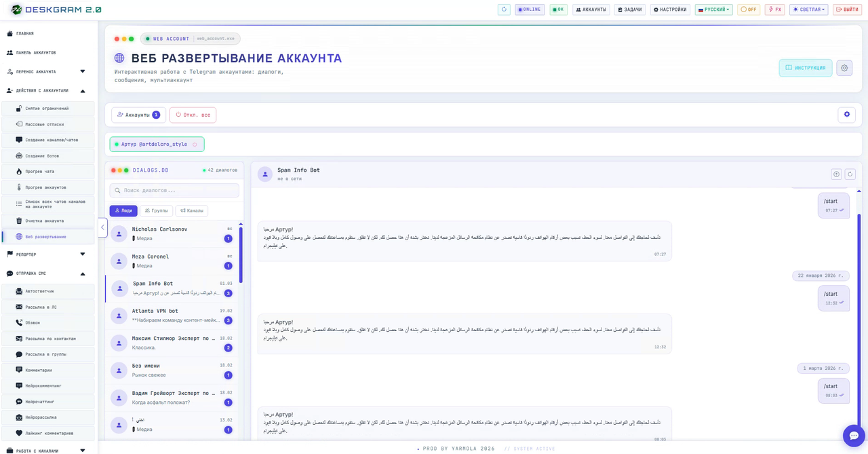
Task: Open Нейрорассылка item
Action: click(49, 417)
